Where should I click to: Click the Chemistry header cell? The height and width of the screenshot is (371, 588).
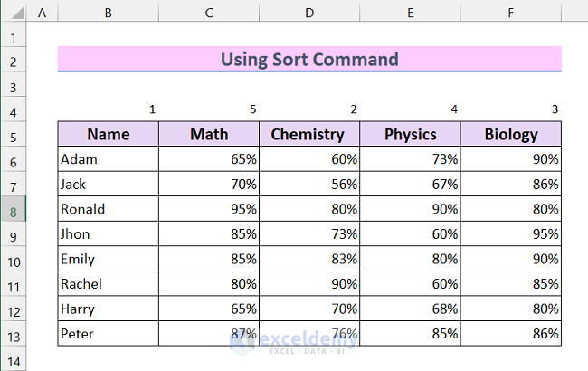coord(309,135)
